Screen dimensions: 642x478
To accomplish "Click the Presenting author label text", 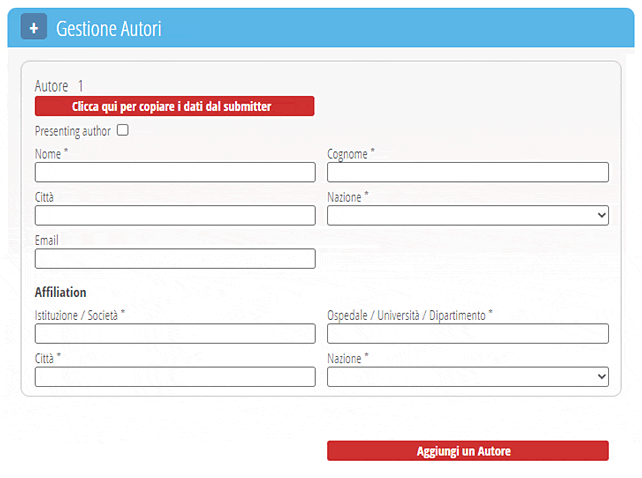I will tap(73, 131).
